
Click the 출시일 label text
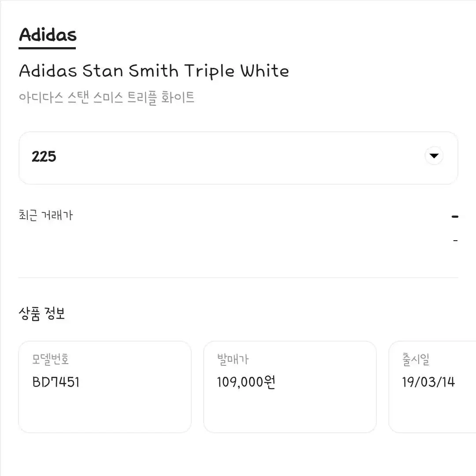pyautogui.click(x=416, y=359)
